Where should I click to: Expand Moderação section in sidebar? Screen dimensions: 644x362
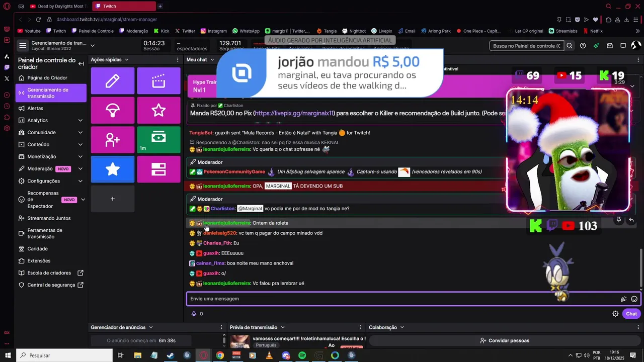[80, 168]
